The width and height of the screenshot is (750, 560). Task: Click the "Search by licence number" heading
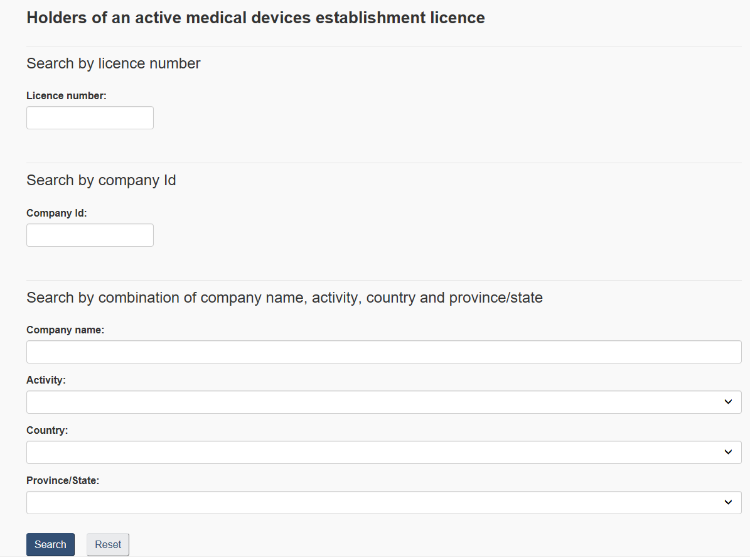(114, 63)
